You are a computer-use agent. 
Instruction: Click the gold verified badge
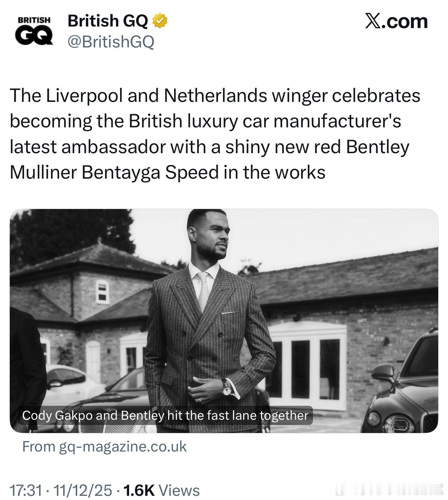click(x=160, y=22)
